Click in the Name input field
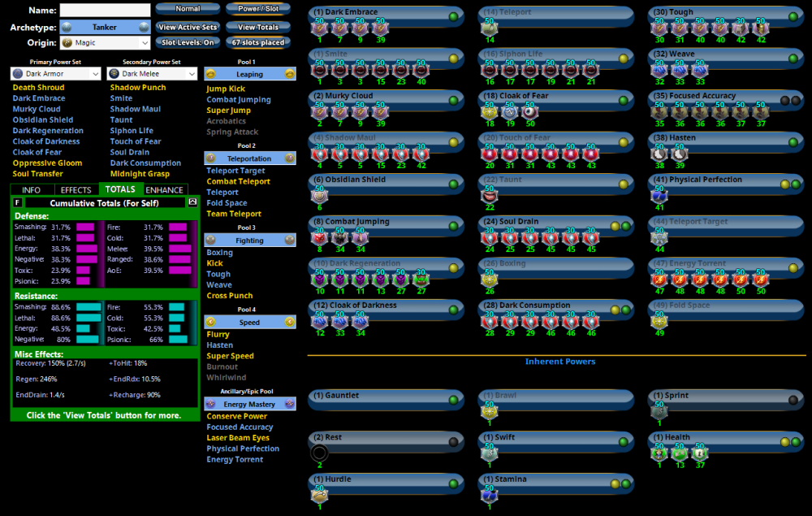Image resolution: width=812 pixels, height=516 pixels. (105, 11)
